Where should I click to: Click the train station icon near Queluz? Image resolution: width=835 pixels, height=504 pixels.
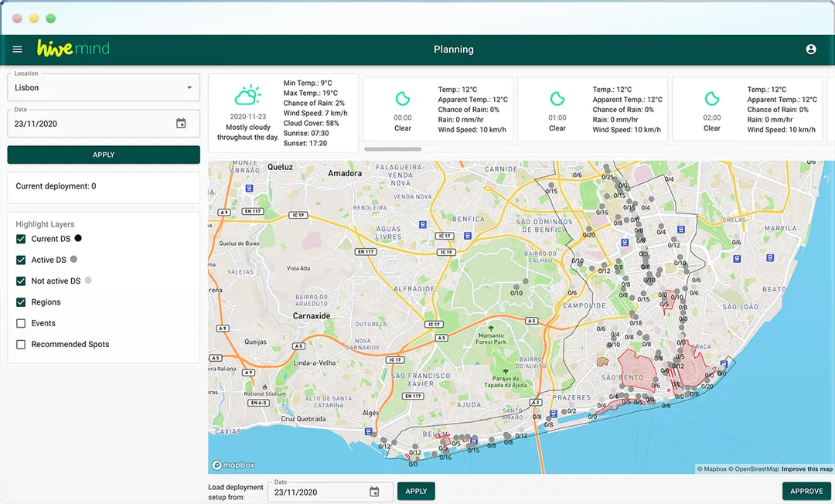pyautogui.click(x=249, y=188)
